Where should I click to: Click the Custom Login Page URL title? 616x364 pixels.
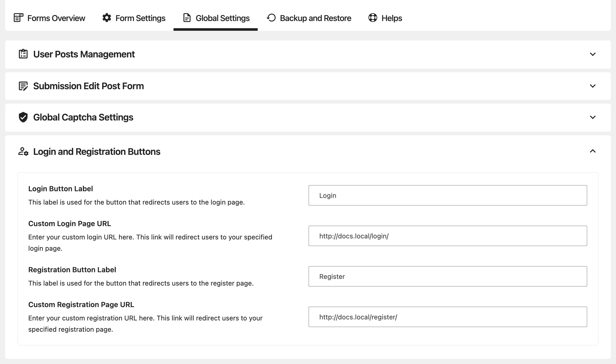pyautogui.click(x=70, y=224)
